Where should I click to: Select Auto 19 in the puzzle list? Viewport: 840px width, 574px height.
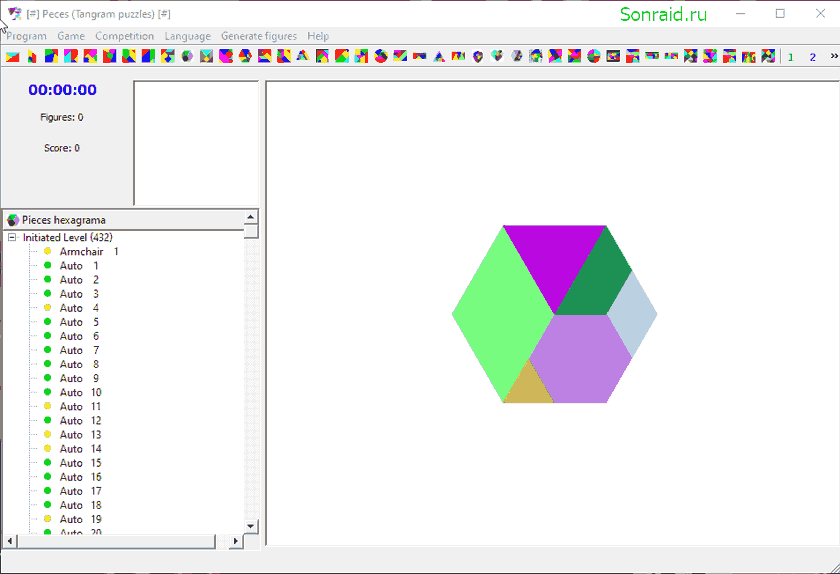coord(80,519)
